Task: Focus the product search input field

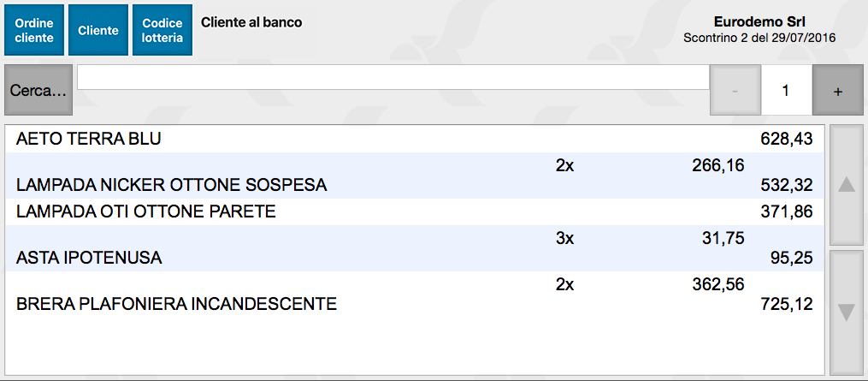Action: [393, 77]
